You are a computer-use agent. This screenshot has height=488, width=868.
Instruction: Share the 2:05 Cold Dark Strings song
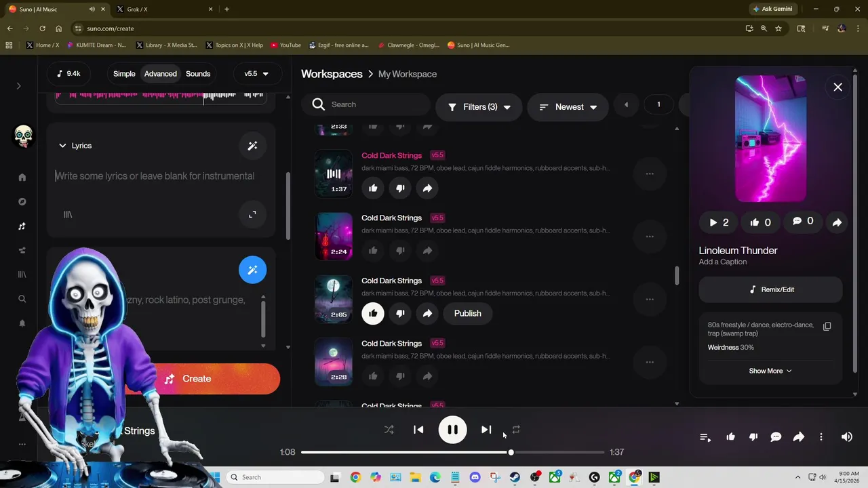(427, 314)
